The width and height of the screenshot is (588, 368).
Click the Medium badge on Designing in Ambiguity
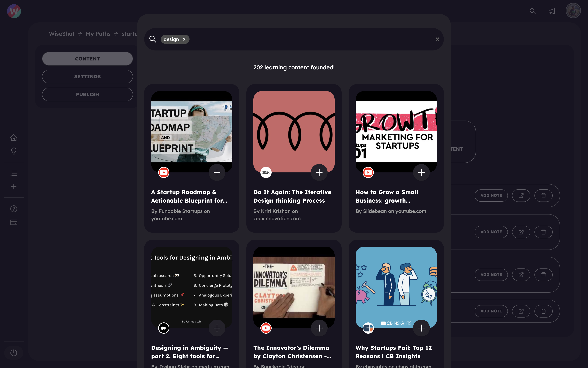[164, 328]
